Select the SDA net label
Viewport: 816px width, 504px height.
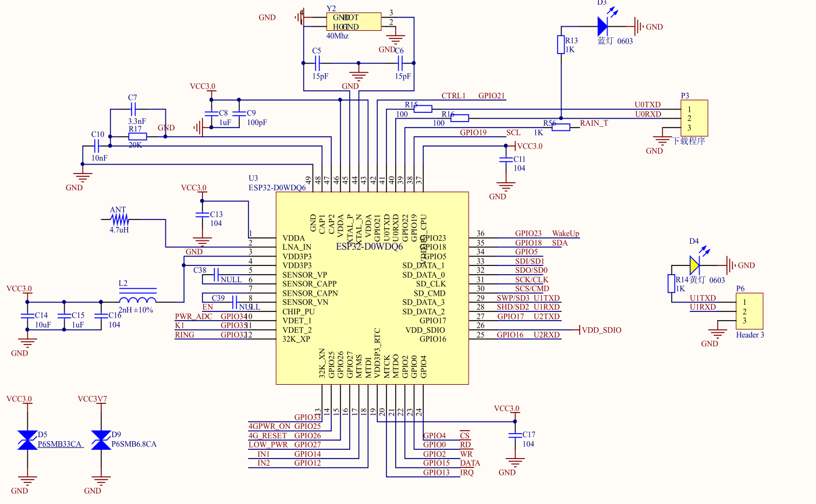pyautogui.click(x=559, y=243)
